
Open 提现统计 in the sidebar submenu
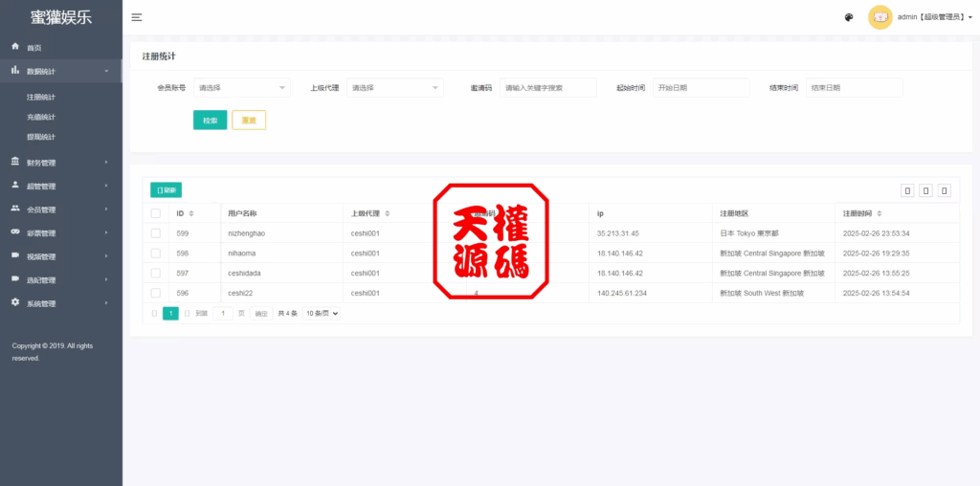[41, 137]
